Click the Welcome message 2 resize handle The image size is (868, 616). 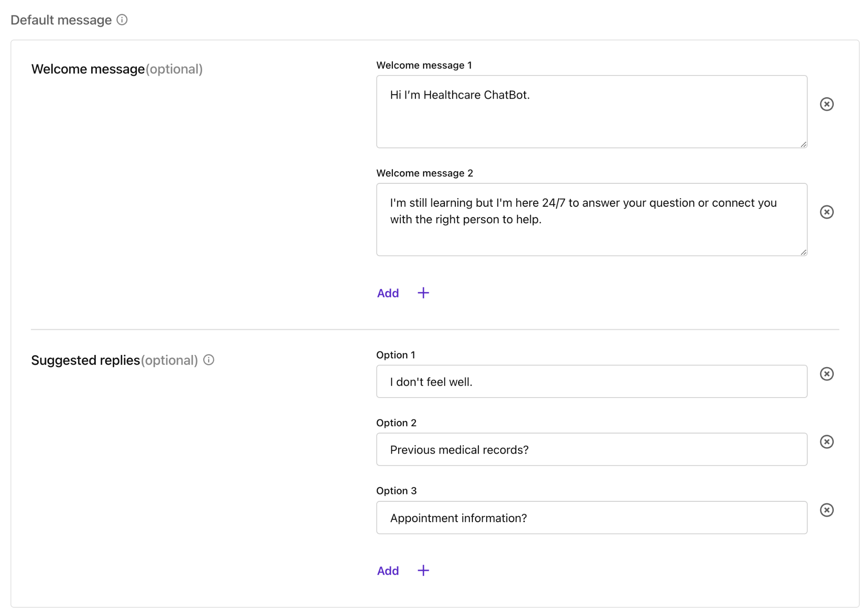(x=803, y=252)
